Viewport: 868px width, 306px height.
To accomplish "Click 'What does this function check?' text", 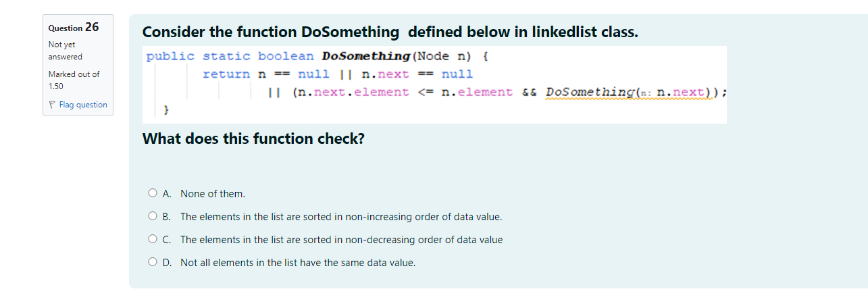I will pos(253,139).
